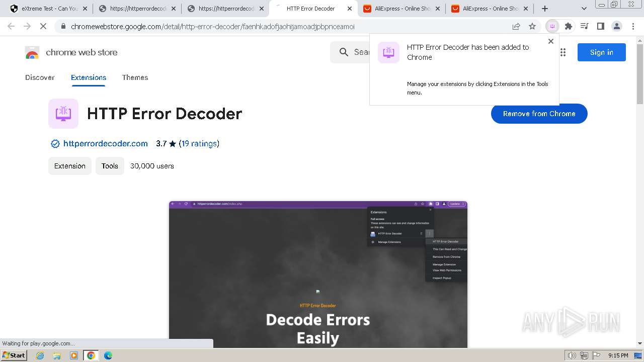This screenshot has width=644, height=362.
Task: Go back to previous page
Action: [x=11, y=26]
